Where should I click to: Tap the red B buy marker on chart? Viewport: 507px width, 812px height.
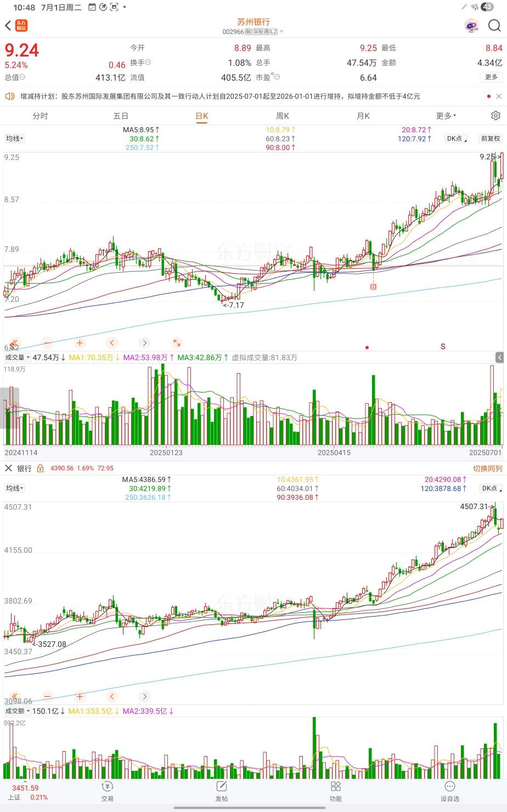coord(373,287)
